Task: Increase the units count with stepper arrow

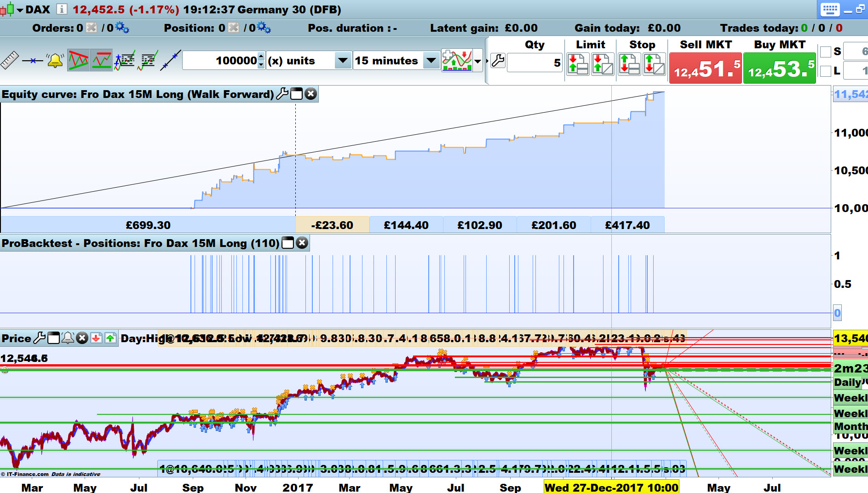Action: click(x=261, y=56)
